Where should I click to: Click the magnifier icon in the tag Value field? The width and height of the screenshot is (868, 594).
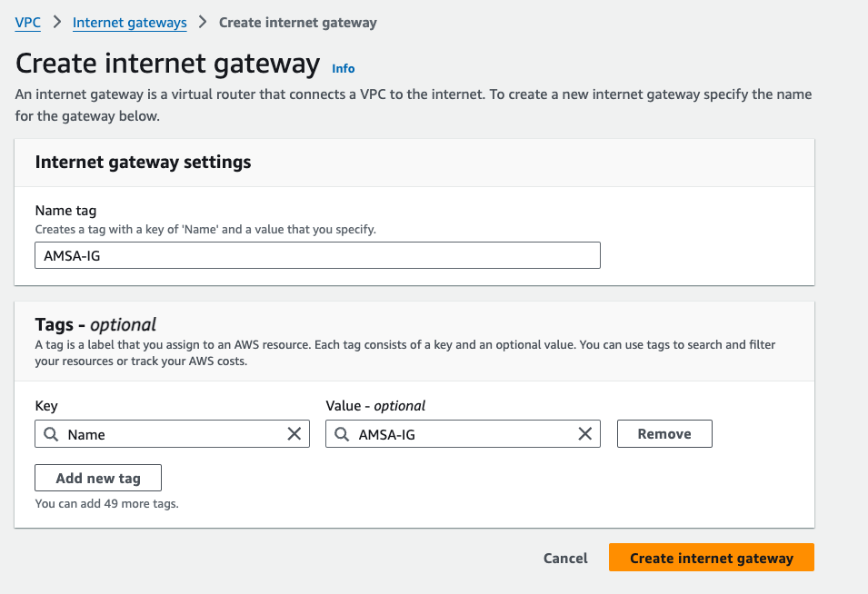[342, 434]
